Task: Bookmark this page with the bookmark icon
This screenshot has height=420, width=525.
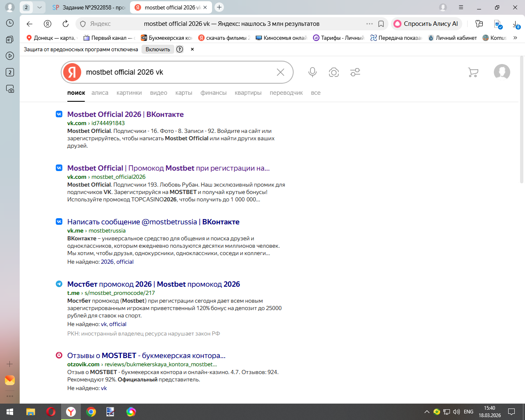Action: [381, 24]
